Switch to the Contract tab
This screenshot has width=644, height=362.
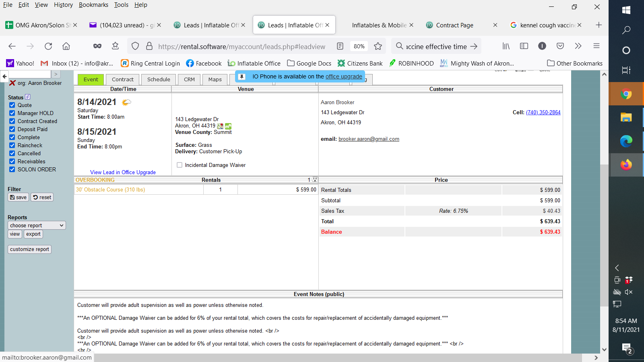coord(122,80)
